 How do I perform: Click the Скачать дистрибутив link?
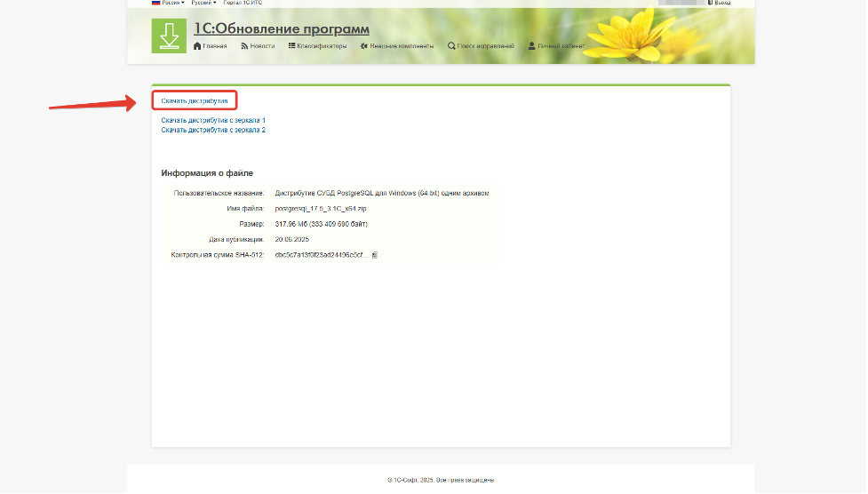click(x=195, y=101)
